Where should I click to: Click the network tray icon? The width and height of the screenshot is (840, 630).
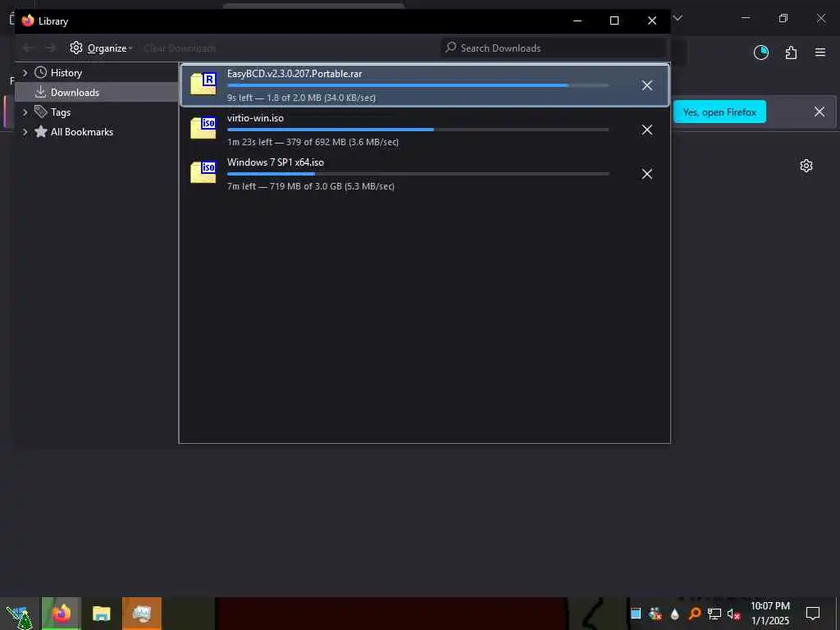click(714, 614)
